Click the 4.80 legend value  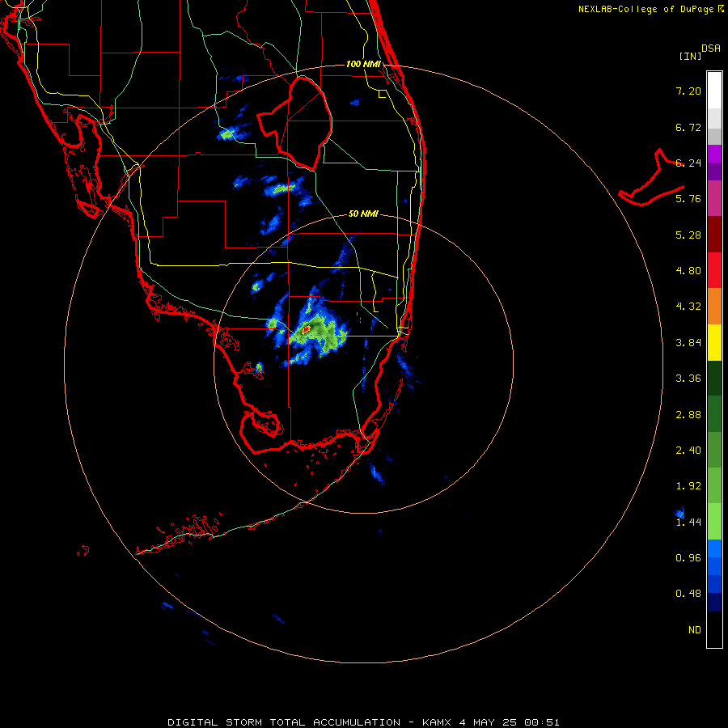[688, 271]
